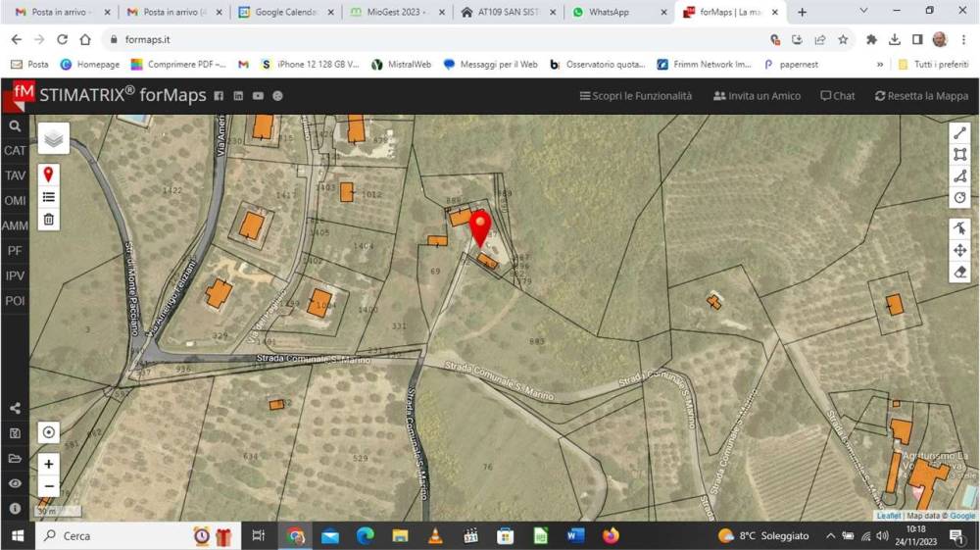980x550 pixels.
Task: Open the Scopri le Funzionalità menu
Action: click(x=635, y=96)
